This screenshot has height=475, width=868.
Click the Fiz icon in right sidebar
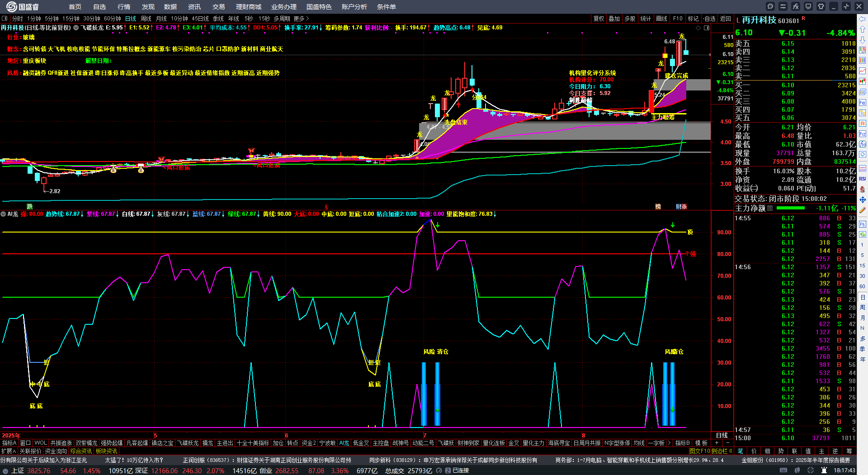863,134
